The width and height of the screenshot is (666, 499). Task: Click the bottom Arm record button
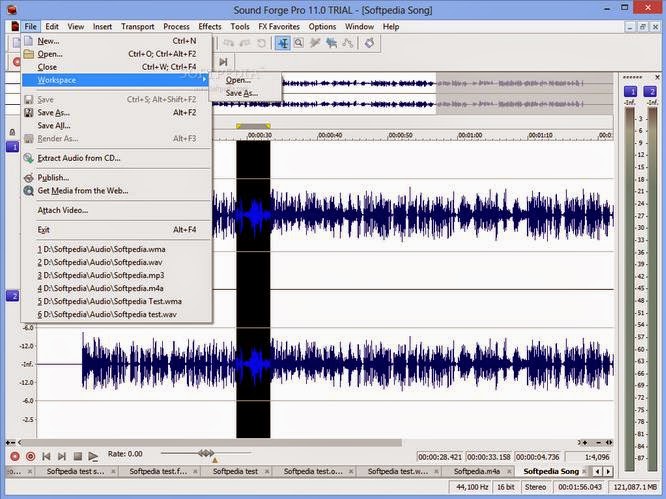pos(31,456)
